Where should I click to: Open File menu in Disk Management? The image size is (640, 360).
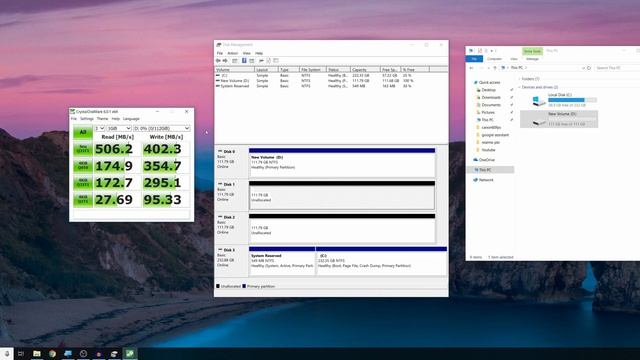[220, 53]
